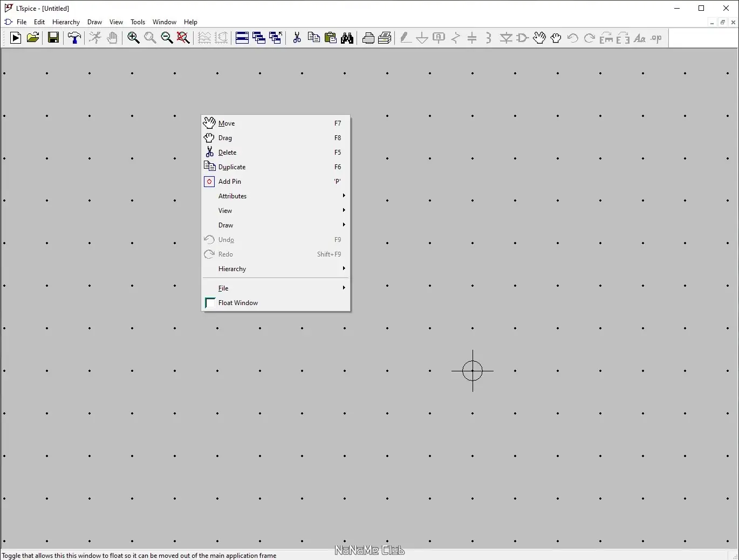
Task: Click the Print Setup printer icon
Action: click(368, 38)
